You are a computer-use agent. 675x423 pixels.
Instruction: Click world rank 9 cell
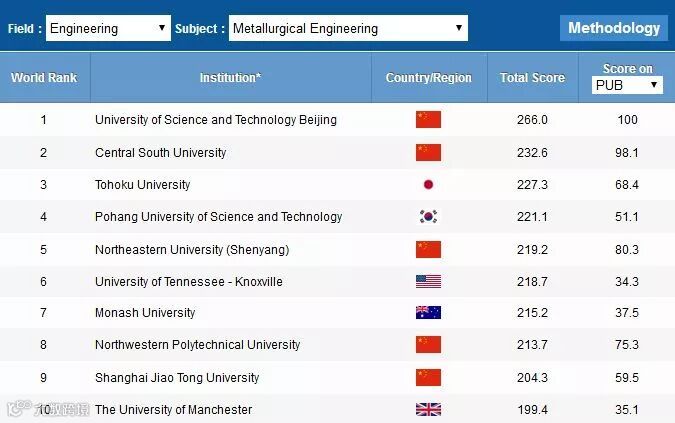point(43,377)
